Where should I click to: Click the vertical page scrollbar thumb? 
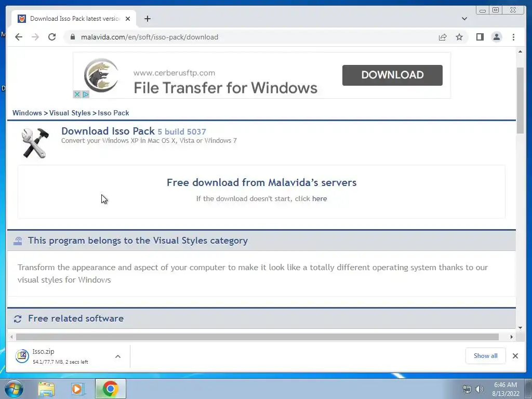(x=520, y=100)
